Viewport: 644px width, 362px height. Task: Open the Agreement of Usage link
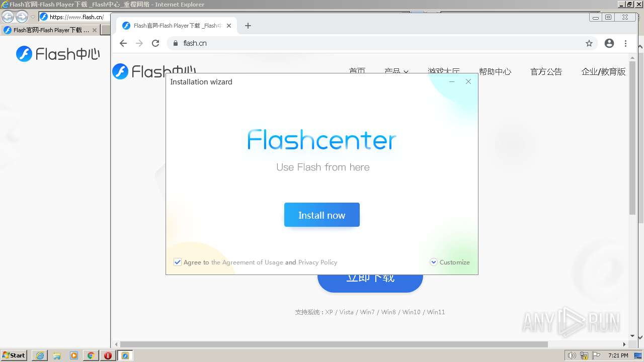(x=247, y=262)
